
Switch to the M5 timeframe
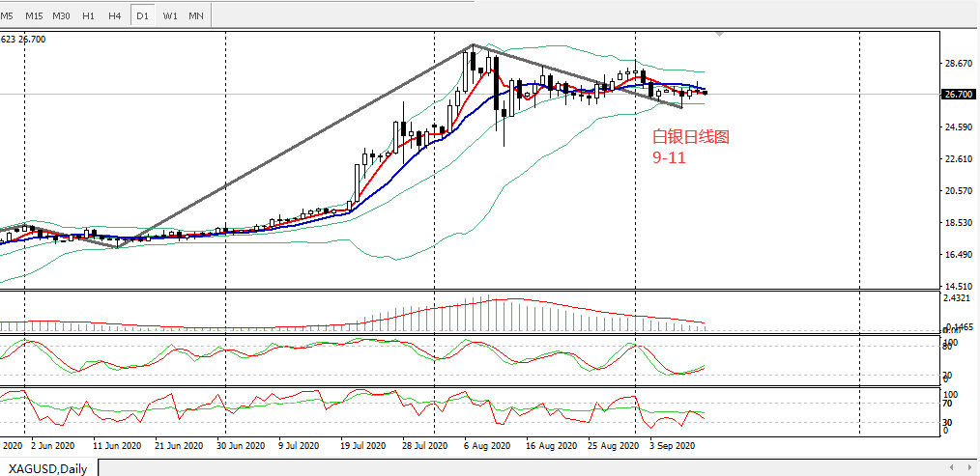coord(6,15)
